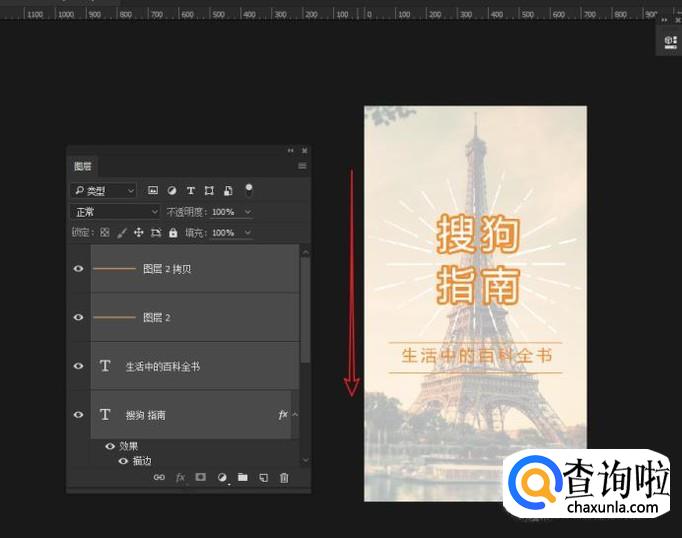Viewport: 682px width, 538px height.
Task: Collapse Layers panel double-arrow icon
Action: [291, 150]
